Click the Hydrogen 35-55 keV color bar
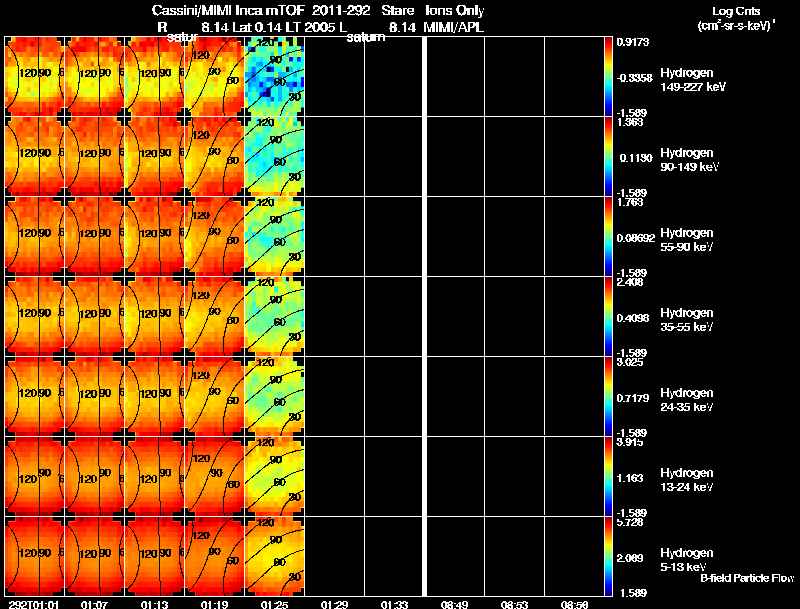 pos(608,316)
